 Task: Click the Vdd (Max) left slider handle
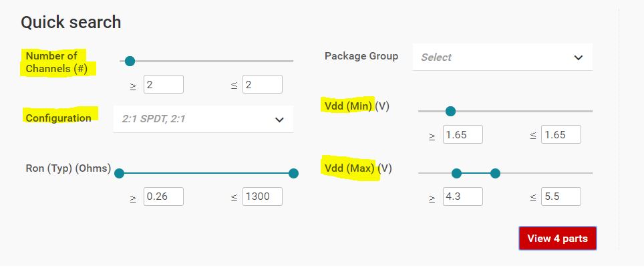[456, 174]
